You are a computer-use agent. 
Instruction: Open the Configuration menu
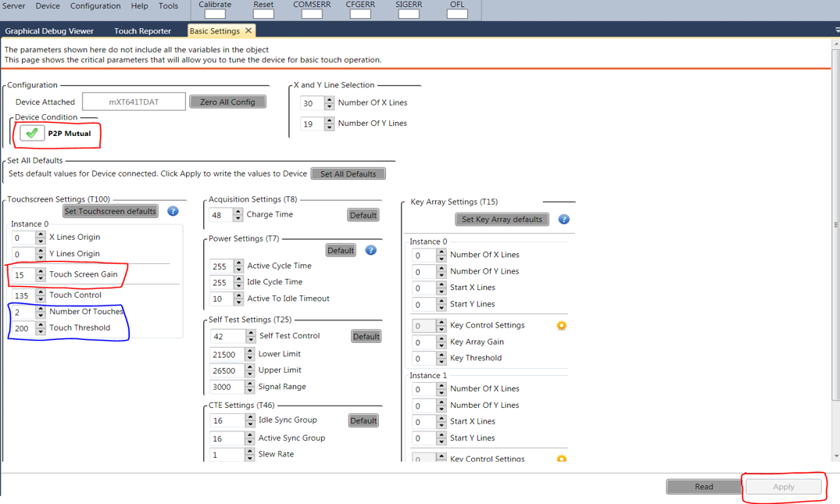(95, 6)
